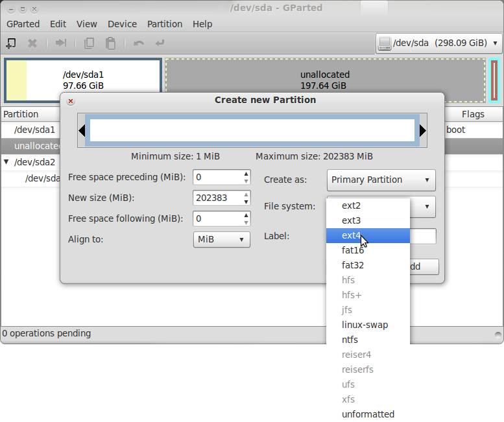Close the Create new Partition dialog
This screenshot has height=422, width=504.
pos(71,102)
